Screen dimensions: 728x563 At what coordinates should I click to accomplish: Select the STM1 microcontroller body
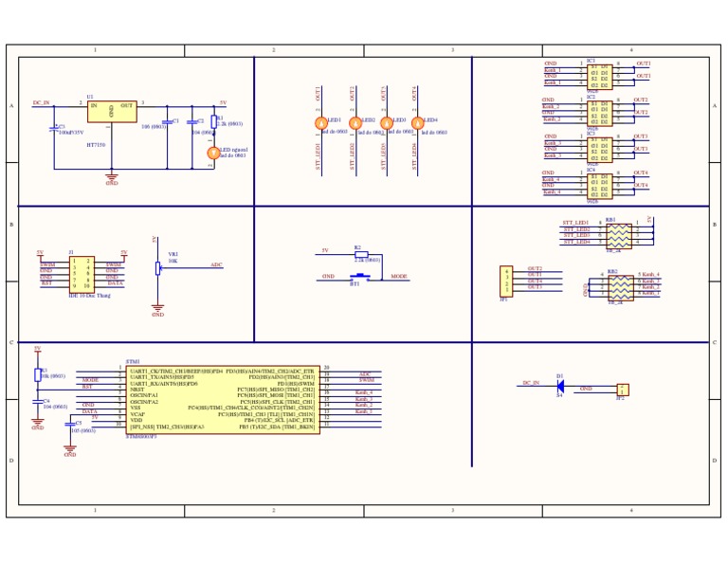pyautogui.click(x=223, y=400)
